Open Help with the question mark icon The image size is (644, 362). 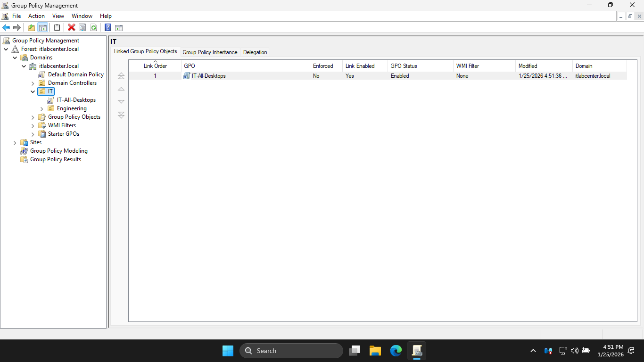(108, 28)
